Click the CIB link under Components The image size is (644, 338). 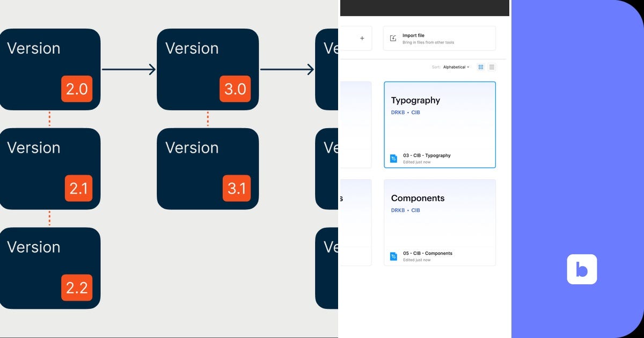[415, 210]
